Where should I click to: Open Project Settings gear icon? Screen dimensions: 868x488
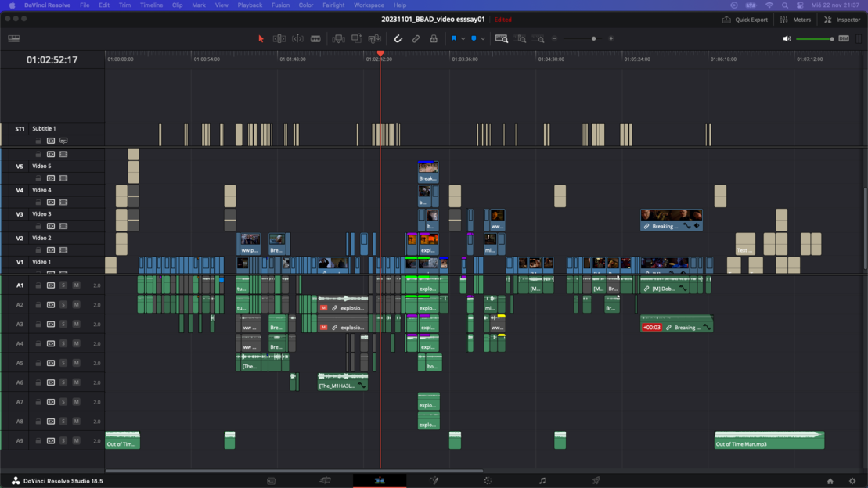(852, 481)
